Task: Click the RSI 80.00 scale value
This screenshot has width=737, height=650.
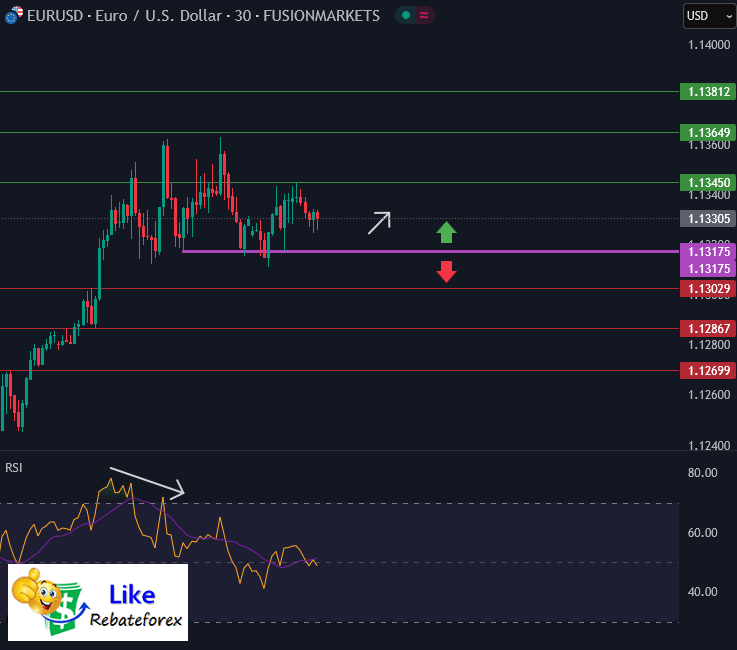Action: coord(702,473)
